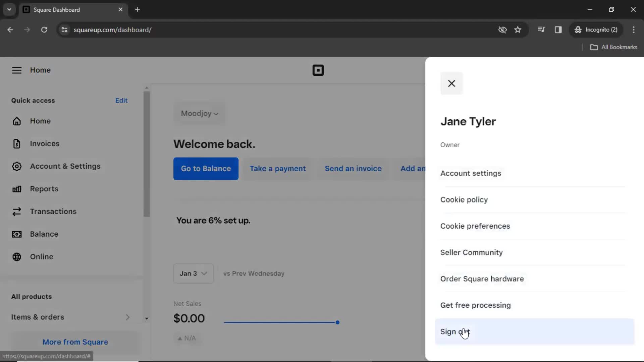This screenshot has height=362, width=644.
Task: Open the All Bookmarks folder
Action: tap(613, 47)
